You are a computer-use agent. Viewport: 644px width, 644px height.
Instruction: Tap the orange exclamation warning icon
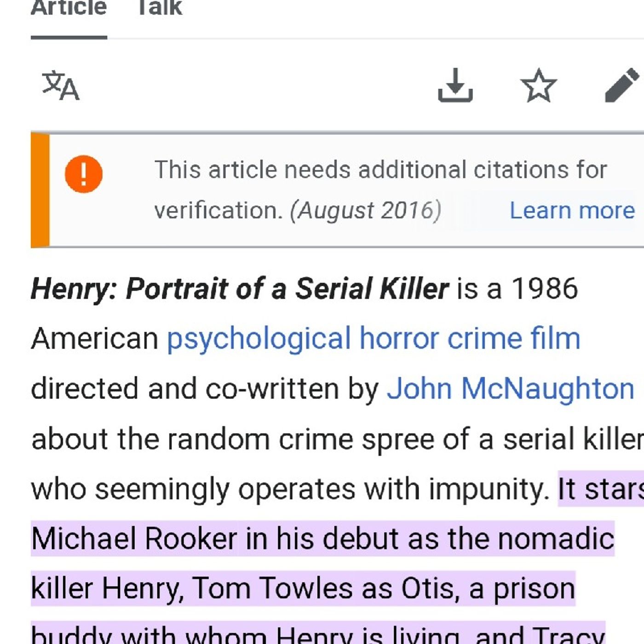point(84,174)
